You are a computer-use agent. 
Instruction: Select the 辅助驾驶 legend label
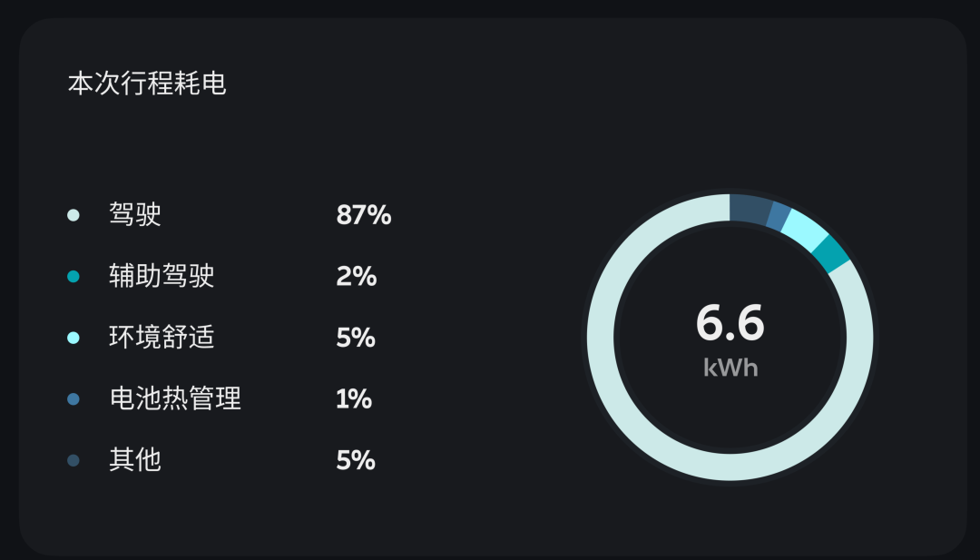162,276
